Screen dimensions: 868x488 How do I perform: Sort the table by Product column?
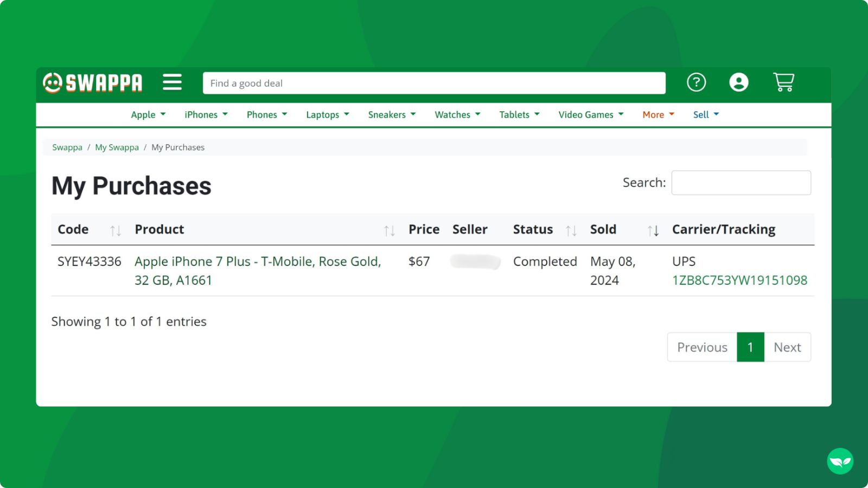pyautogui.click(x=389, y=230)
